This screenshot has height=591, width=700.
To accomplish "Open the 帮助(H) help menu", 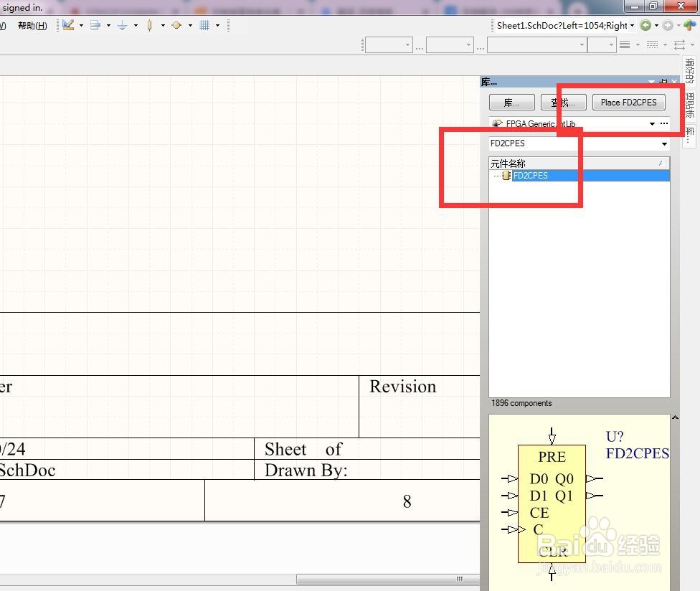I will coord(32,25).
